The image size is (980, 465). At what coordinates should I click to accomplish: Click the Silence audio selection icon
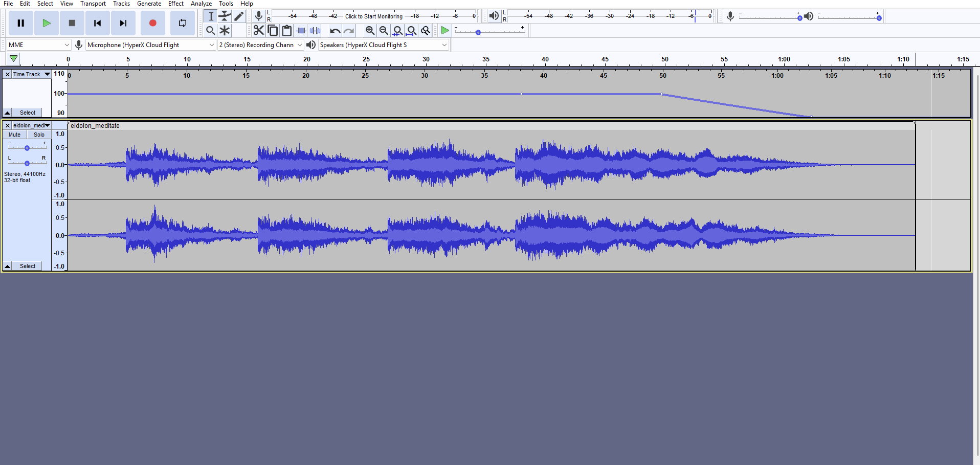315,31
